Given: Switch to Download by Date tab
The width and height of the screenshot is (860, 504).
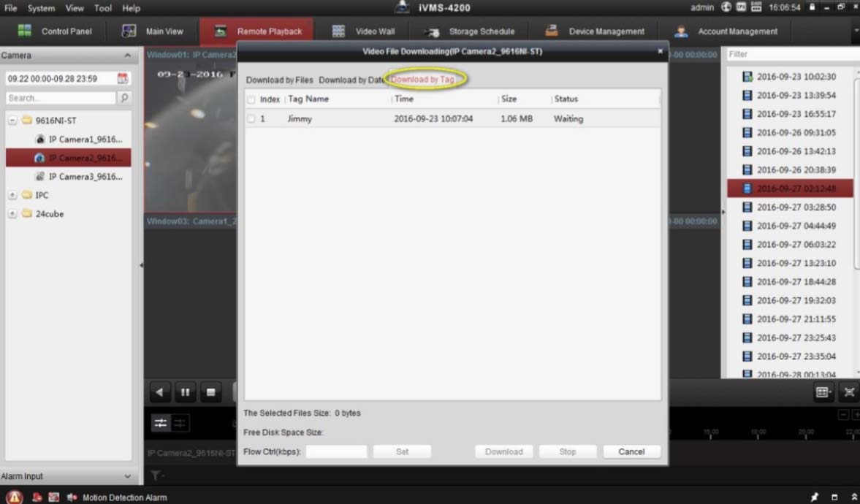Looking at the screenshot, I should 351,80.
